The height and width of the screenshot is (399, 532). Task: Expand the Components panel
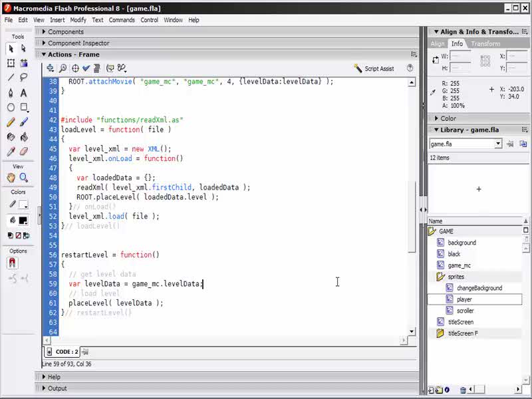(x=65, y=32)
